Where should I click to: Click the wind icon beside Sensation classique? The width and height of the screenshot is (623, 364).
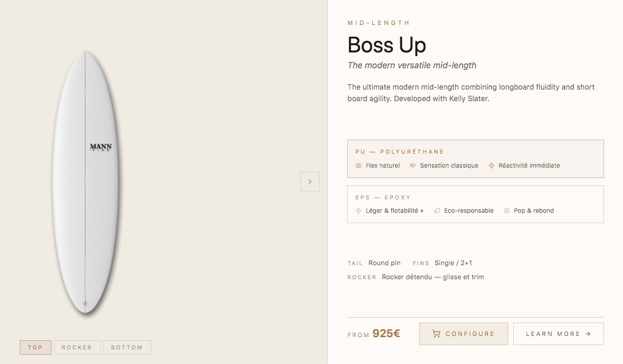tap(413, 166)
